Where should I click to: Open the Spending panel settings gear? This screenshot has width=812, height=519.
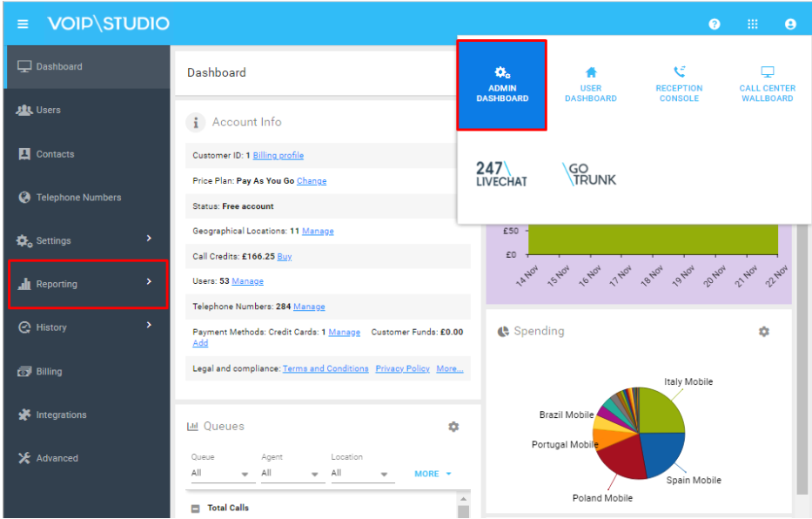(x=764, y=332)
